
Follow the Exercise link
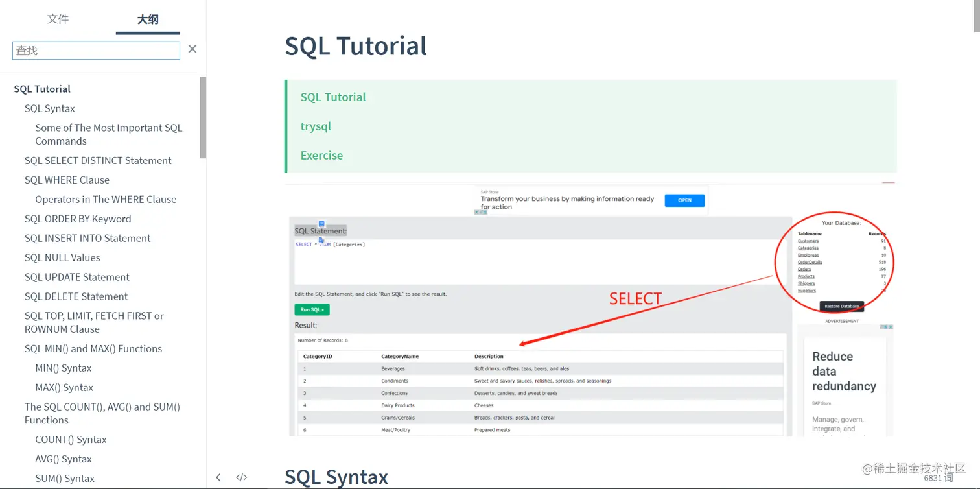click(321, 156)
